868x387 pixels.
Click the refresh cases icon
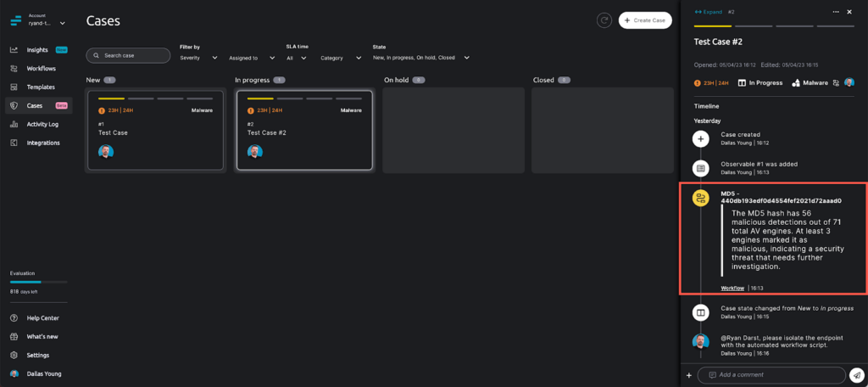point(604,20)
